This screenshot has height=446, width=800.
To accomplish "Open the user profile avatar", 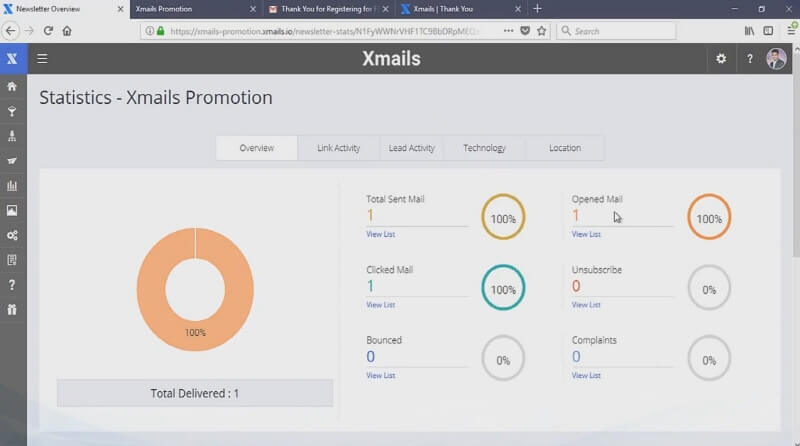I will coord(776,59).
